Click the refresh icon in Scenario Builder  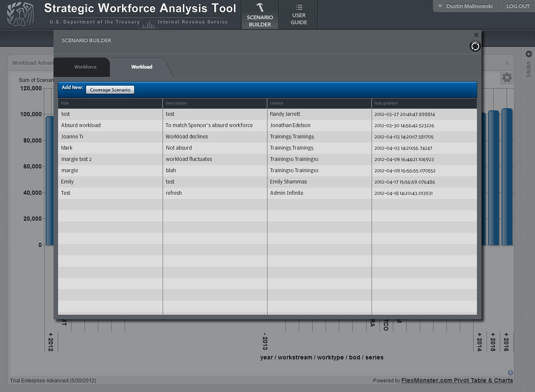(475, 46)
